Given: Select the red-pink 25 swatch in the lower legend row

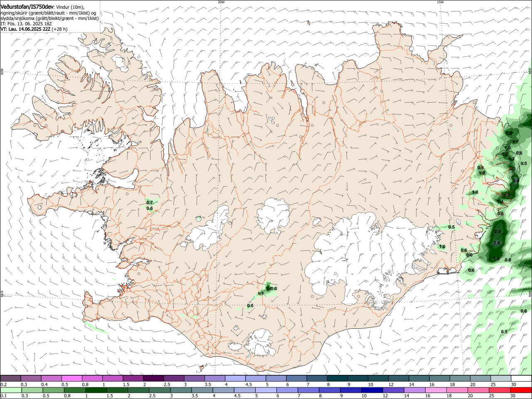Looking at the screenshot, I should tap(500, 390).
